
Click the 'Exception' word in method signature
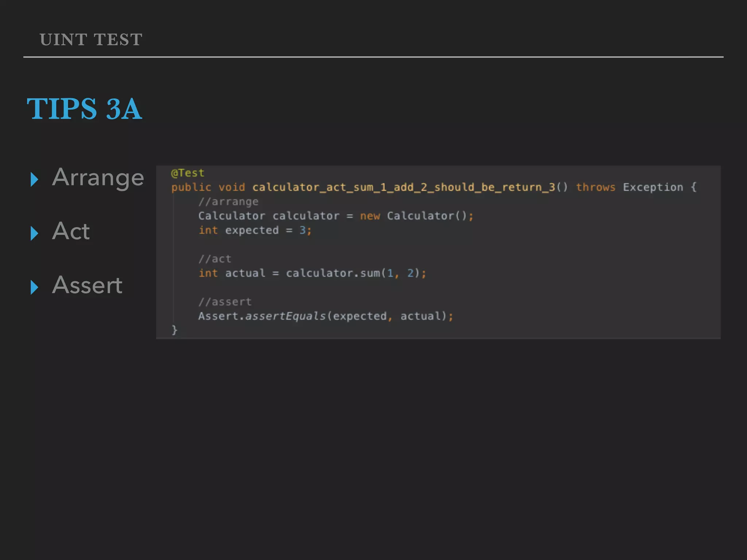653,187
